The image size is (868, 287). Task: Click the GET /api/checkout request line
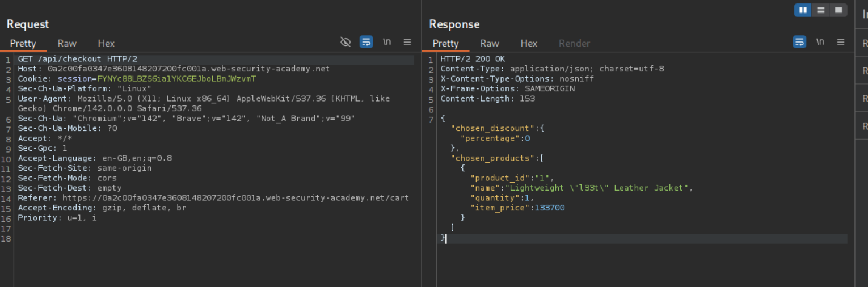pos(78,59)
